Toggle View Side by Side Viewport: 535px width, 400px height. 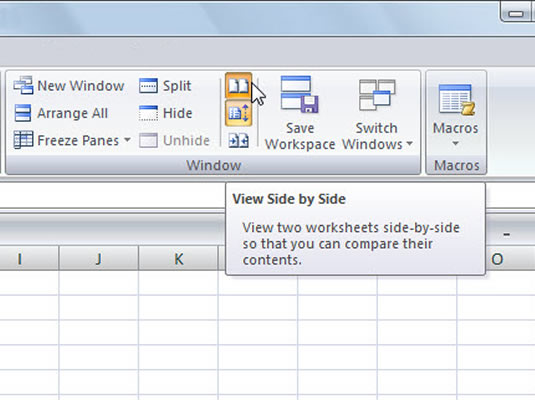point(238,86)
